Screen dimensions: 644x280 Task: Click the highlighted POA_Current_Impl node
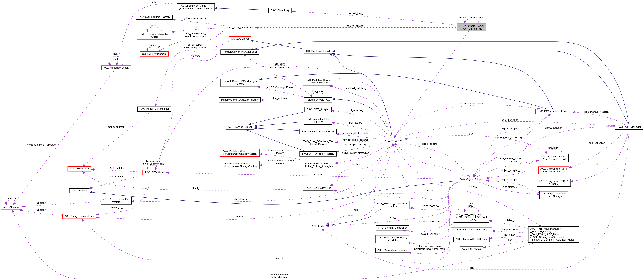point(471,27)
